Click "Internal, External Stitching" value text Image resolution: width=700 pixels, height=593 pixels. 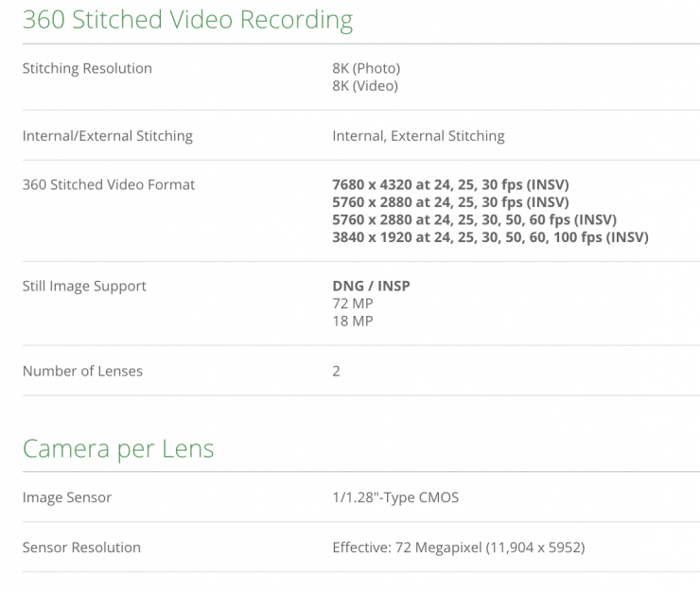(x=418, y=135)
